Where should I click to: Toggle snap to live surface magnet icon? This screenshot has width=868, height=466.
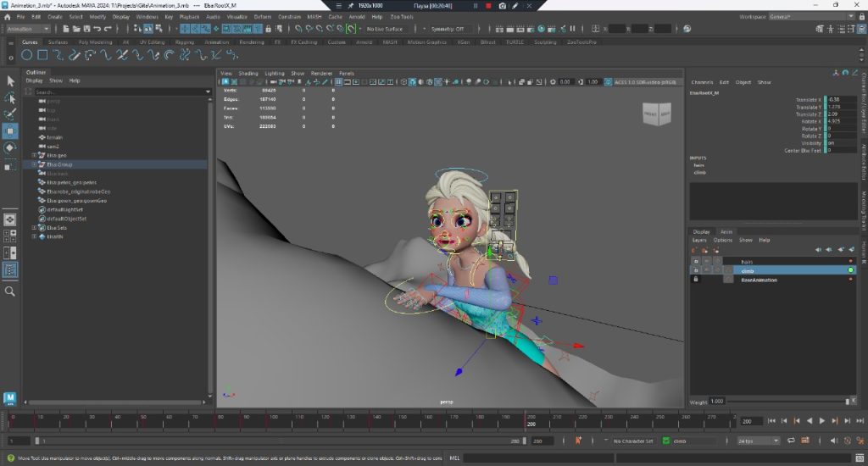coord(351,29)
